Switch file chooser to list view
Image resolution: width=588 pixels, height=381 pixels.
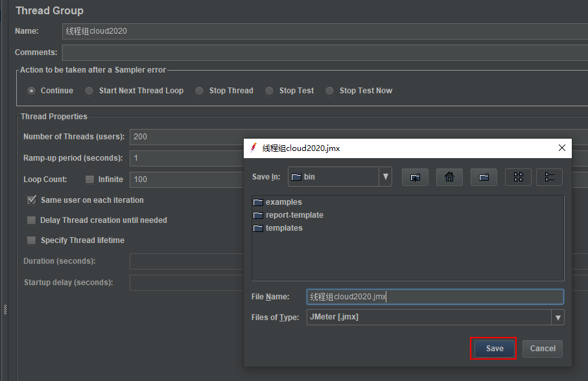click(x=518, y=177)
